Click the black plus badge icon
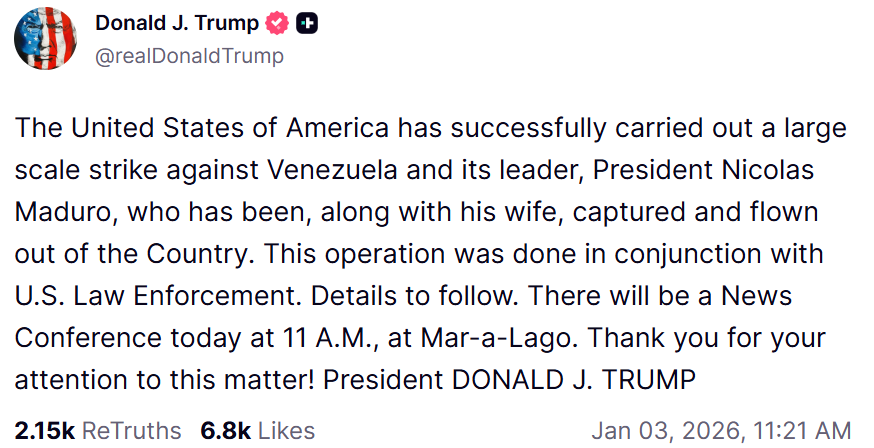The image size is (874, 448). point(307,24)
